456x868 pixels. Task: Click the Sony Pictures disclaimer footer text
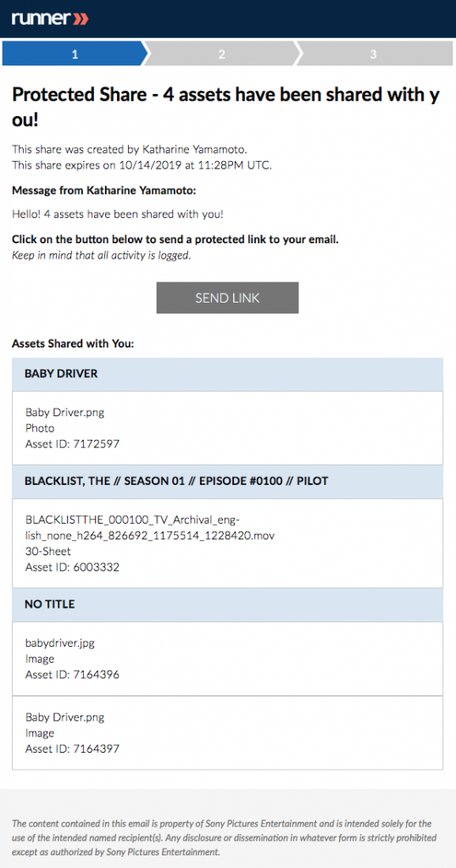[224, 837]
